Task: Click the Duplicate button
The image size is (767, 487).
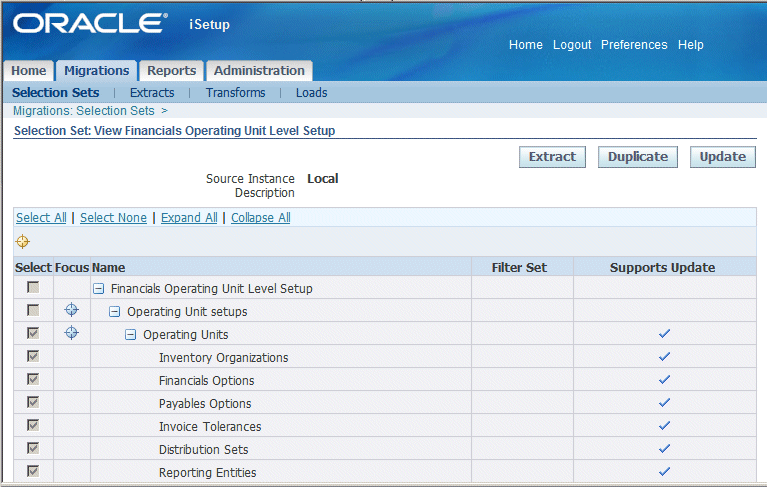Action: 638,157
